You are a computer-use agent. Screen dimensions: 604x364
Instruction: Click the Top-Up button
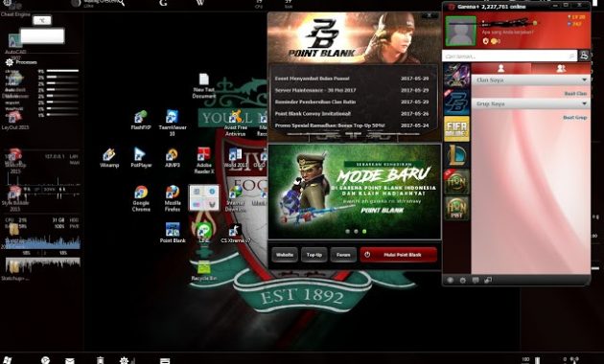click(x=314, y=255)
